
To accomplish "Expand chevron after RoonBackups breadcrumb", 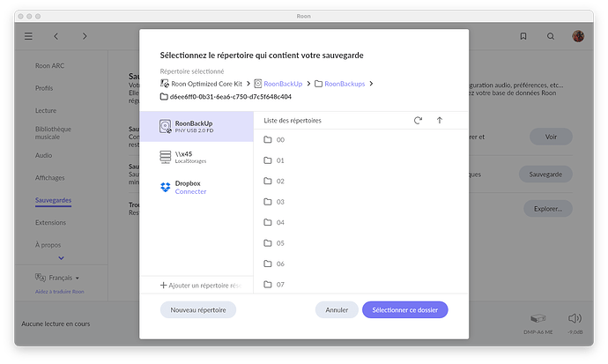I will [x=371, y=84].
